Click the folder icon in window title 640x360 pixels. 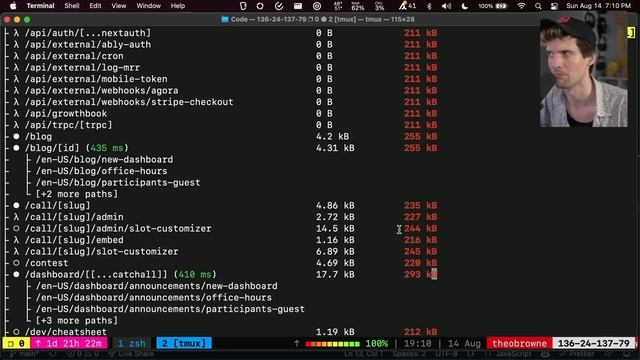[x=224, y=19]
